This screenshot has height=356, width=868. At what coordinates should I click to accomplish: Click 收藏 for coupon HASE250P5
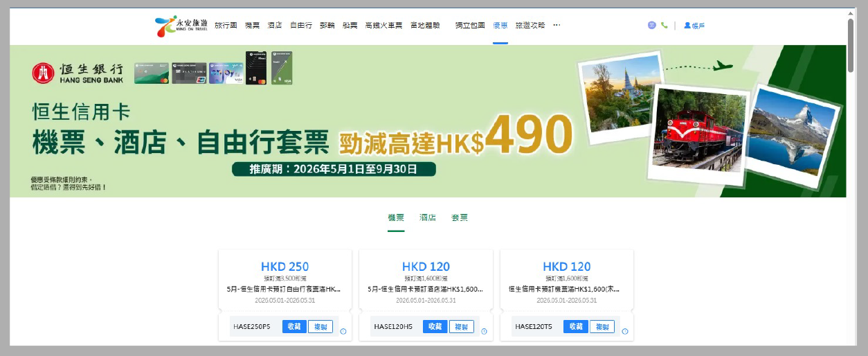point(295,326)
